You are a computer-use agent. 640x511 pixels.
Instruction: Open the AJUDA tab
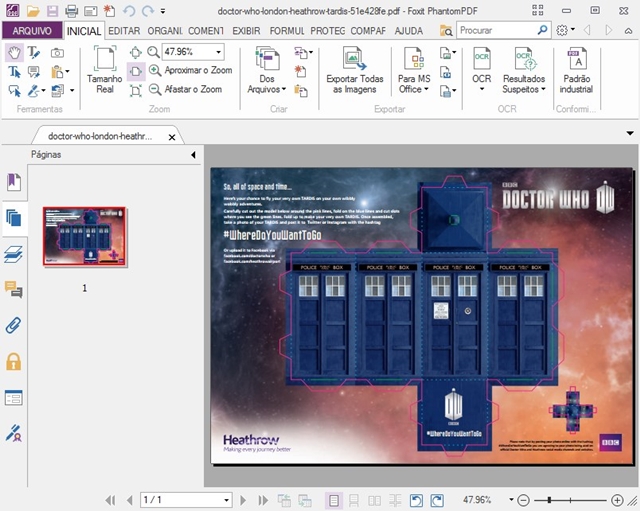pyautogui.click(x=409, y=31)
